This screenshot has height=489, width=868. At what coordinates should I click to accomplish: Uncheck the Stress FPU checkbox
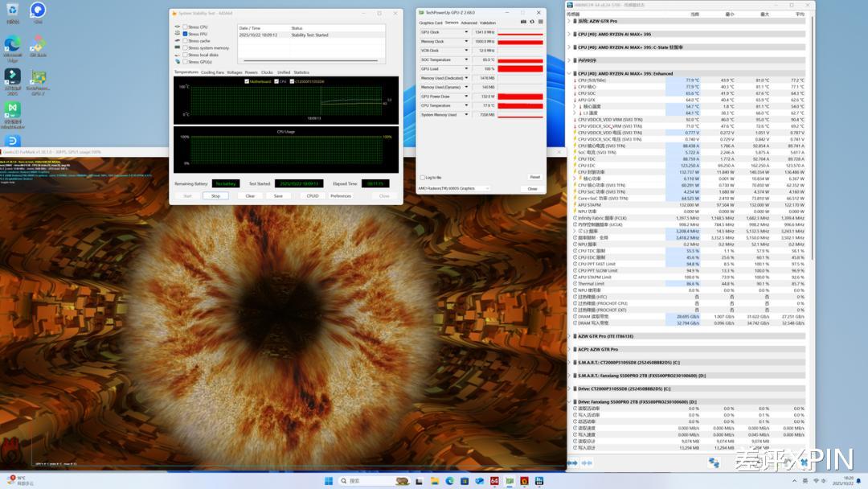point(185,35)
